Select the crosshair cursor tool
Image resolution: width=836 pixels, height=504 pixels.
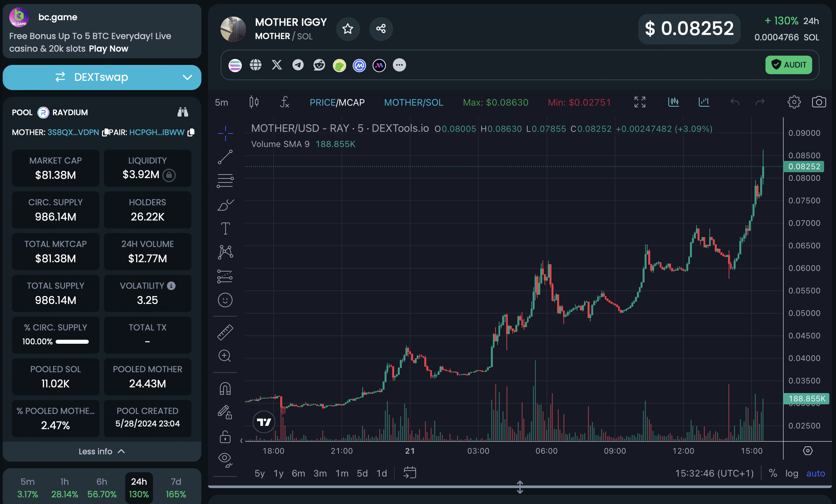click(x=225, y=133)
